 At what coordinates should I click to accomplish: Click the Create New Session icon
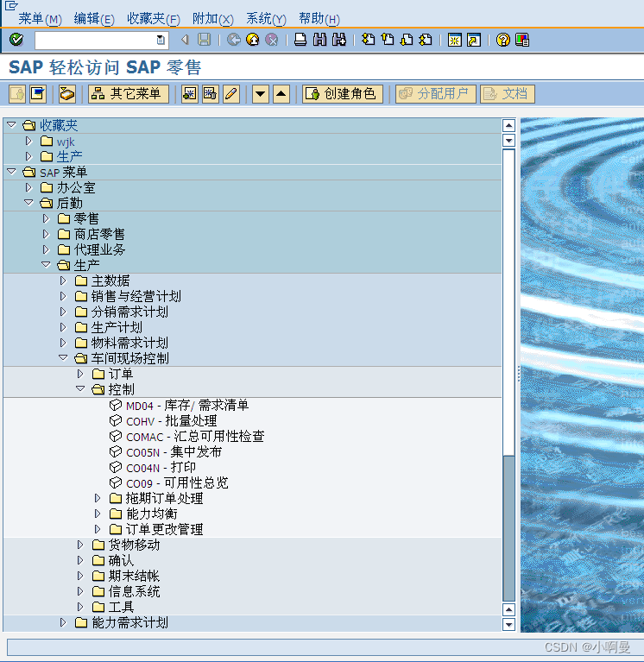click(455, 40)
